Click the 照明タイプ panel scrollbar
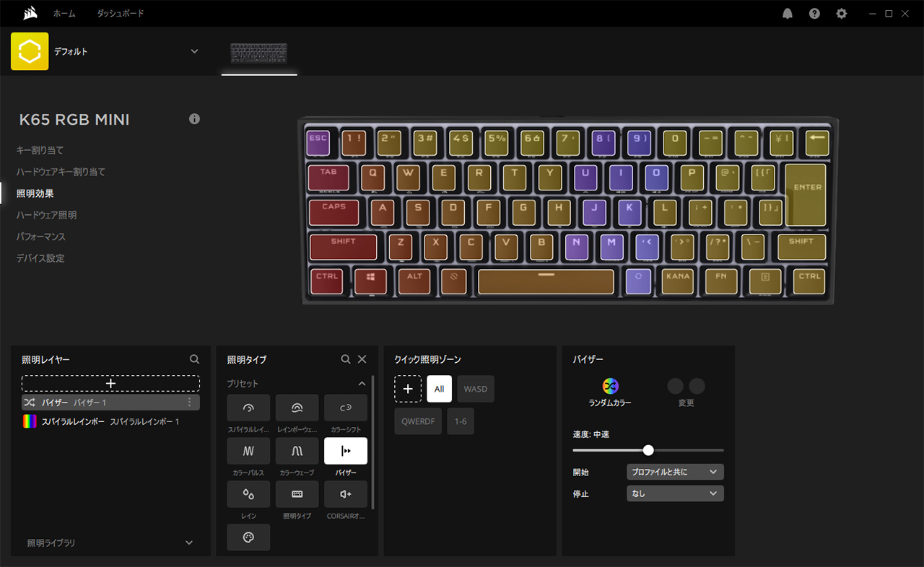 (372, 441)
